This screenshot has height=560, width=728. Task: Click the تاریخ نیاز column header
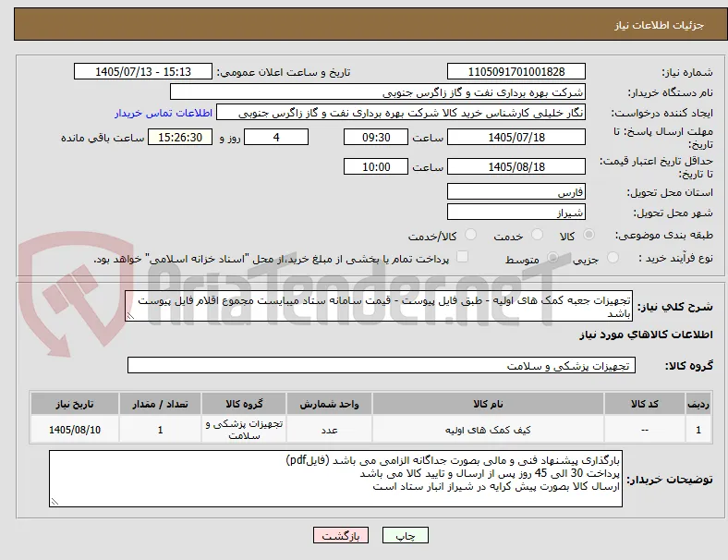(75, 404)
